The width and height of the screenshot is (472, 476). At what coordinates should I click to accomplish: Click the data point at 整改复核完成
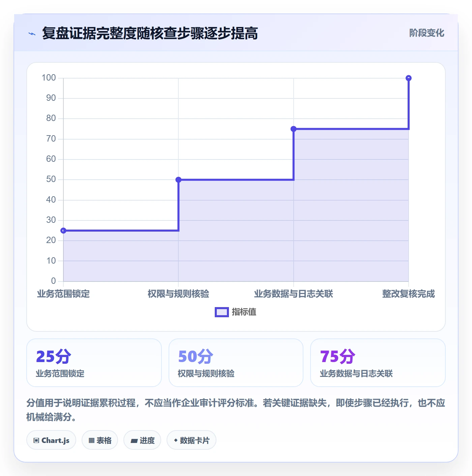[x=409, y=78]
